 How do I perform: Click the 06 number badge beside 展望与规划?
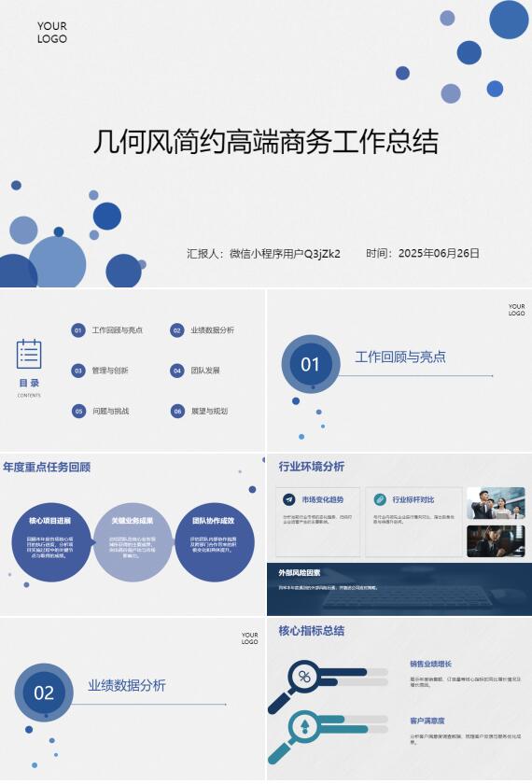(177, 412)
